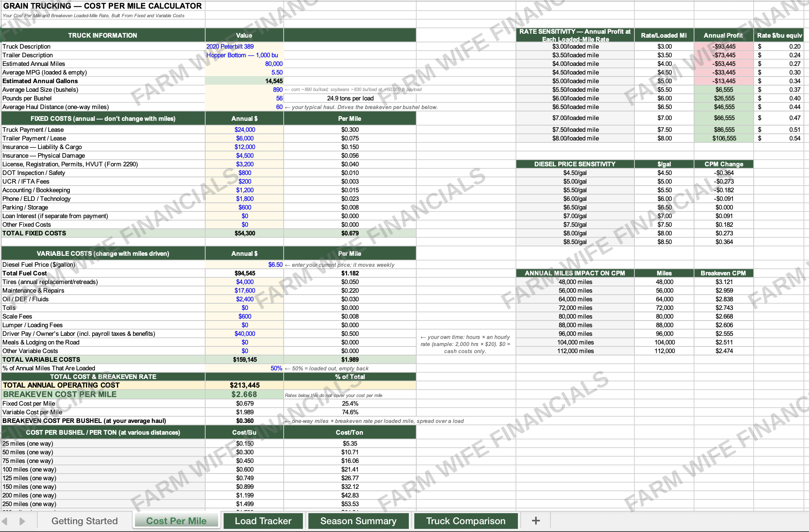Click the Estimated Annual Gallons 14,545 cell
The image size is (809, 532).
[x=244, y=81]
